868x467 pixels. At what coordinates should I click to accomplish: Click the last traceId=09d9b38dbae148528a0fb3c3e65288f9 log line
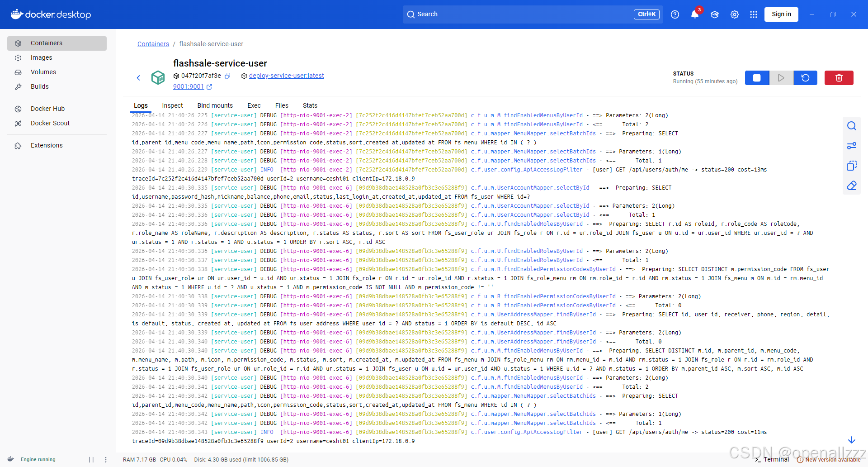[273, 441]
